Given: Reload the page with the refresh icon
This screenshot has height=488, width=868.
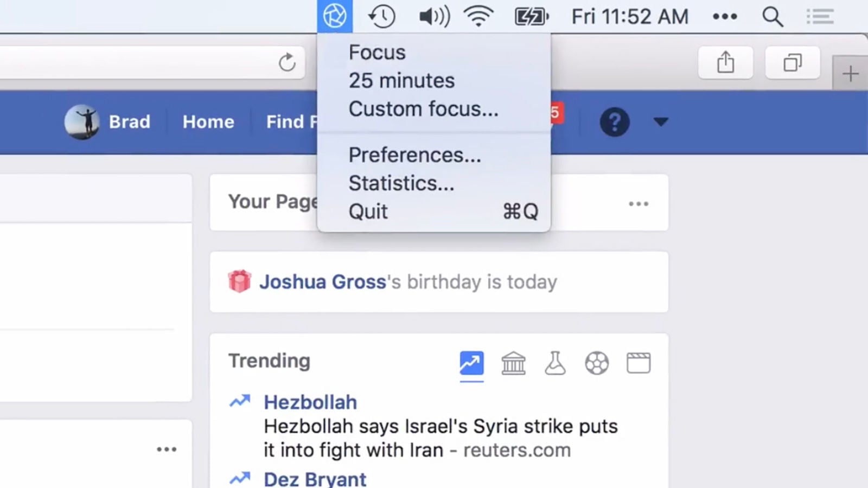Looking at the screenshot, I should [x=287, y=62].
